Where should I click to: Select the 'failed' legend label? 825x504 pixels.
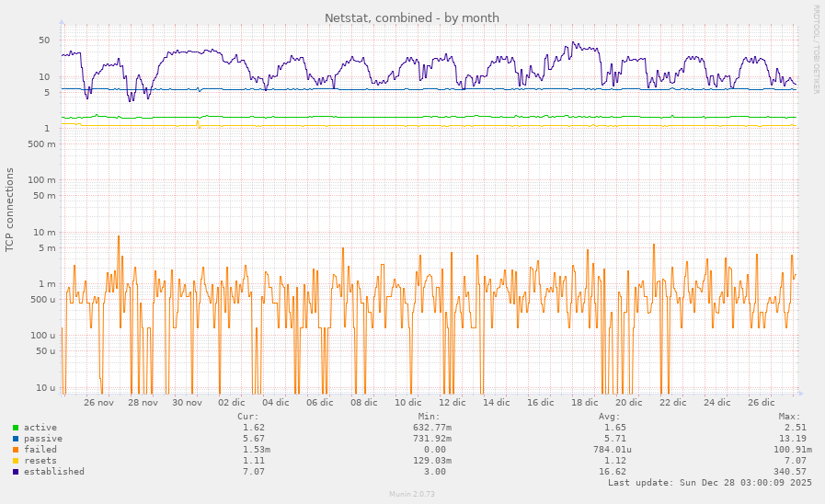(x=40, y=450)
